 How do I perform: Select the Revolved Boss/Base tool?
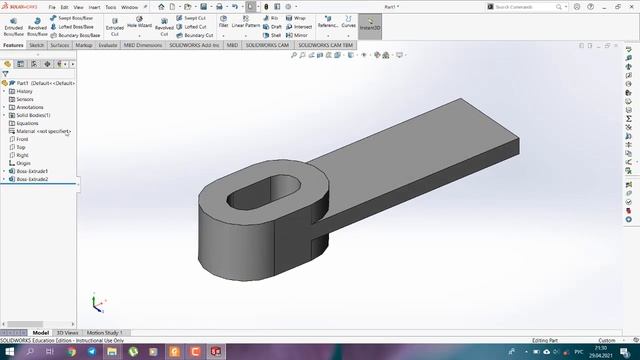(37, 27)
